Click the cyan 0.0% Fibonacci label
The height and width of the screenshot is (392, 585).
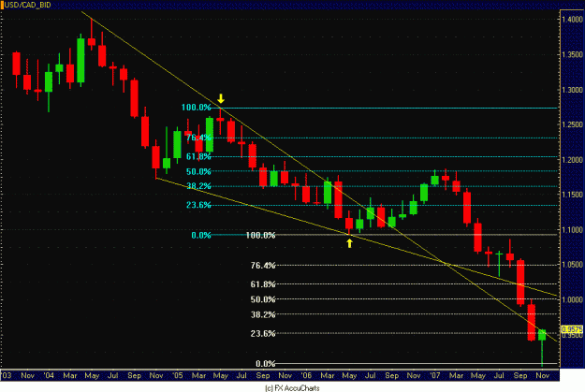pos(201,235)
